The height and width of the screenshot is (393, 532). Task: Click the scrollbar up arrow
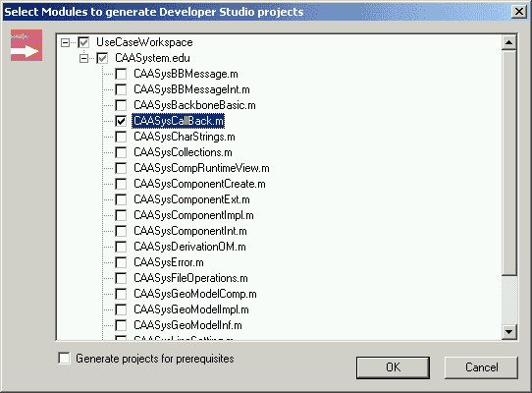[508, 42]
